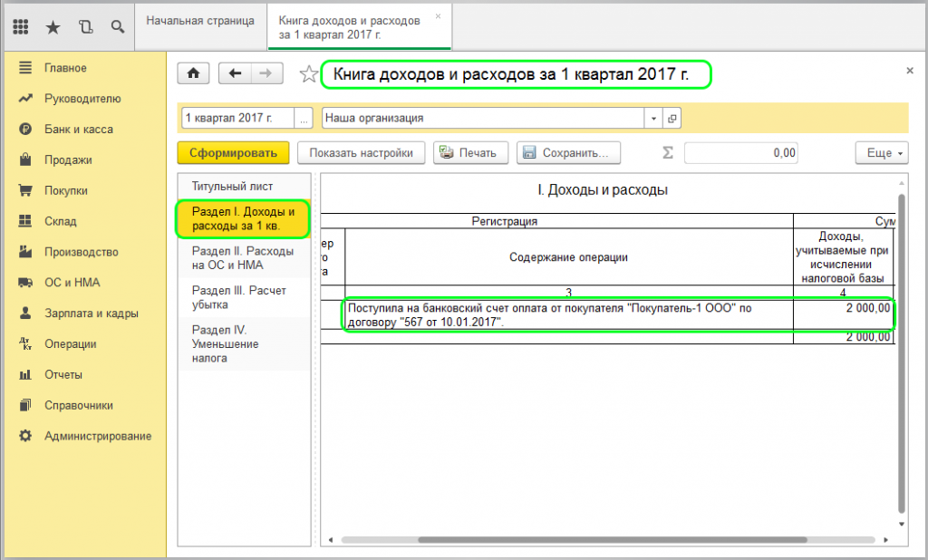Add report to favorites with star outline
This screenshot has height=560, width=928.
(308, 74)
